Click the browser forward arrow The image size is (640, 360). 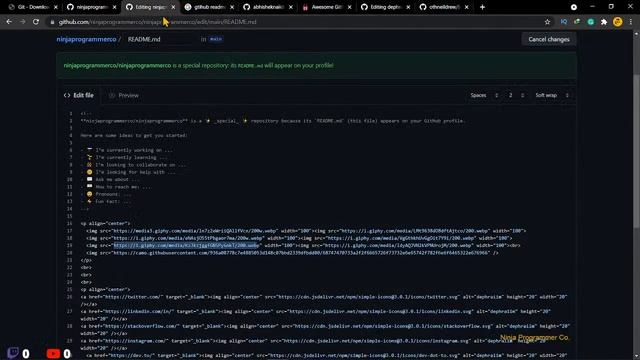pos(22,22)
